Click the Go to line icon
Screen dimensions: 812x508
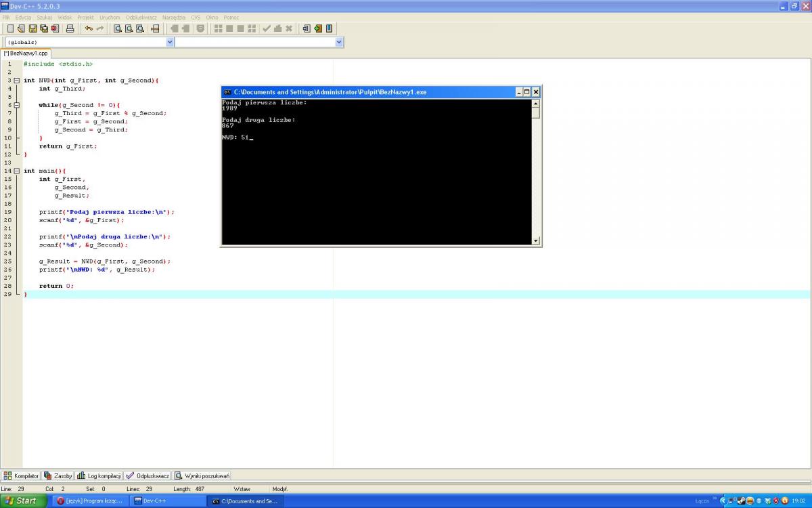155,28
